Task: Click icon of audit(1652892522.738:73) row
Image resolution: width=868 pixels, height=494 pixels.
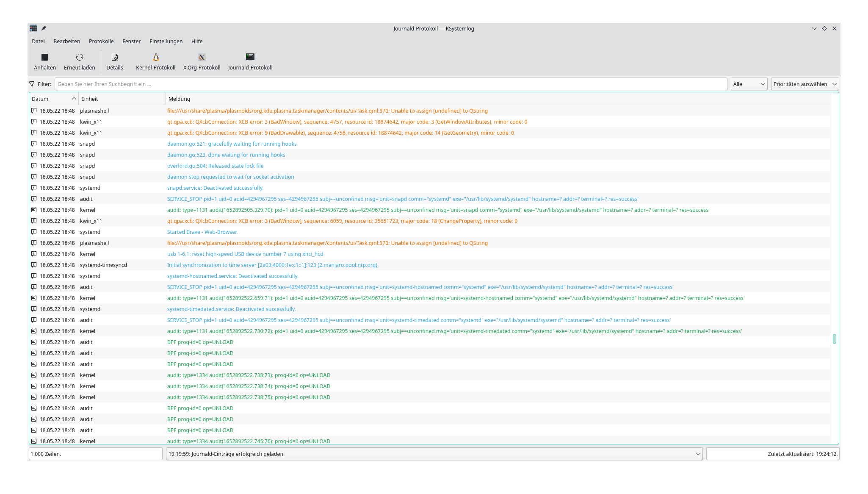Action: pos(34,375)
